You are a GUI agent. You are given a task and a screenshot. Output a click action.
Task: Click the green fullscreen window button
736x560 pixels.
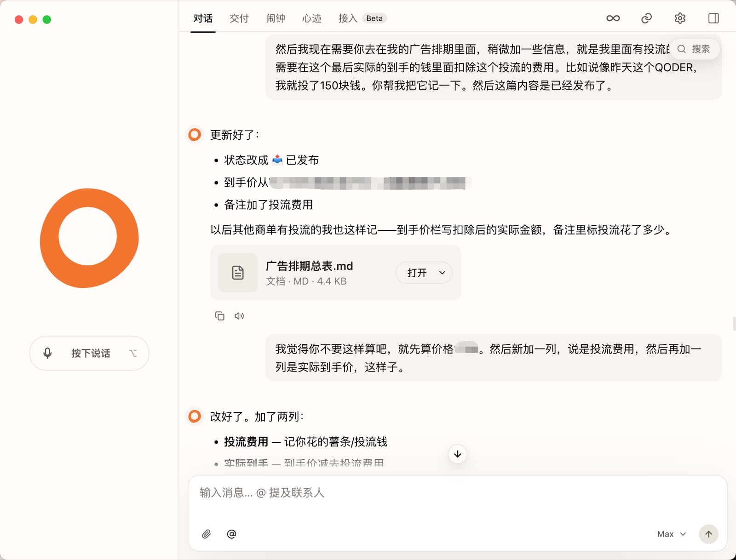point(47,19)
